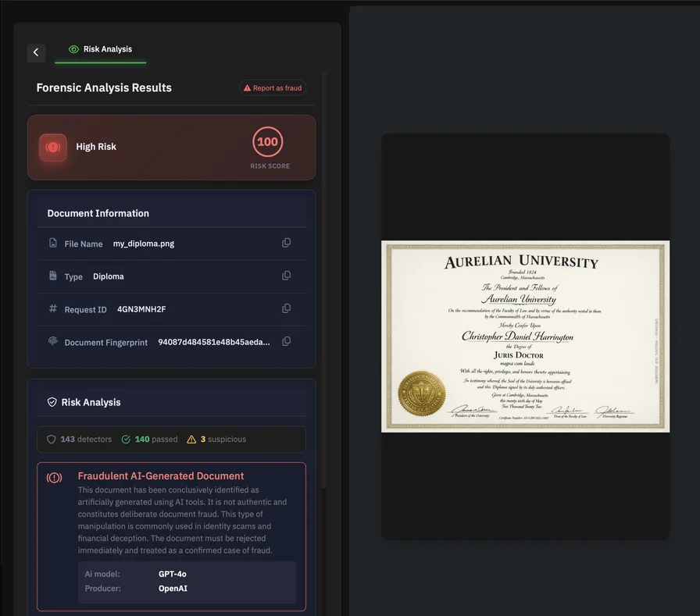Open the Aurelian University diploma preview
Screen dimensions: 700x616
click(x=524, y=336)
